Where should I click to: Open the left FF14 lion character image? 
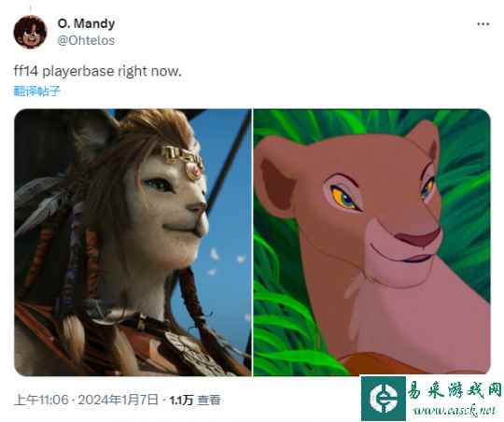point(133,243)
